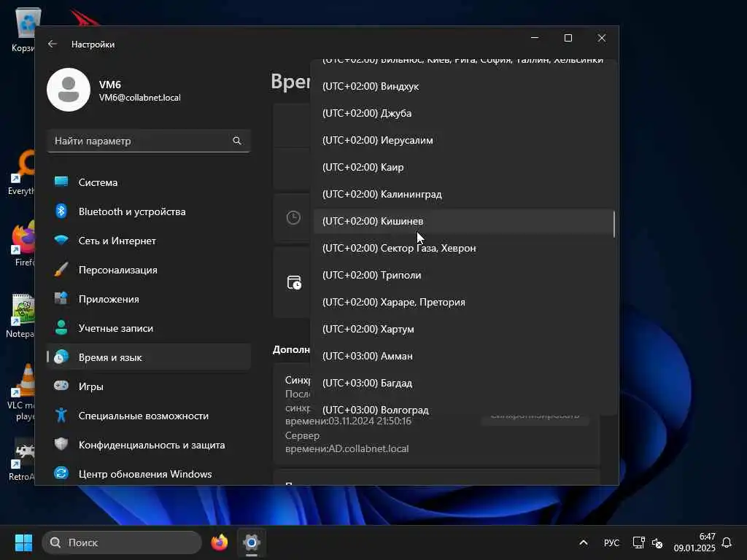Choose (UTC+02:00) Виндхук time zone
Image resolution: width=747 pixels, height=560 pixels.
[464, 86]
